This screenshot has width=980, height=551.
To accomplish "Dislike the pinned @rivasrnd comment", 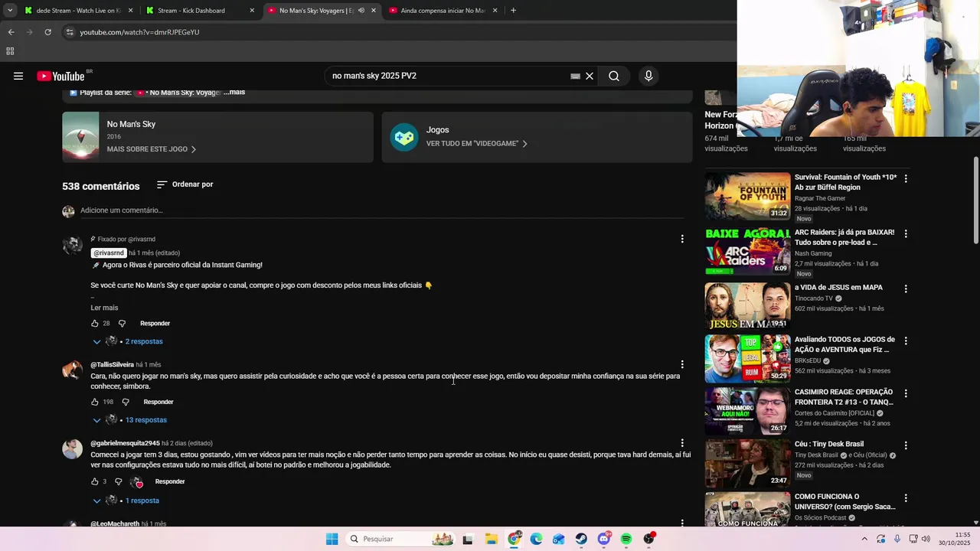I will [122, 323].
